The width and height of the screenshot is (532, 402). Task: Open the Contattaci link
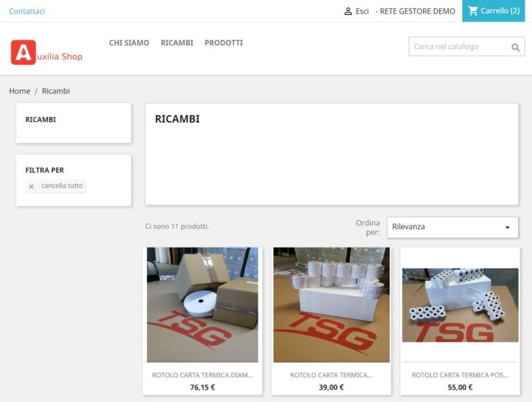tap(27, 11)
